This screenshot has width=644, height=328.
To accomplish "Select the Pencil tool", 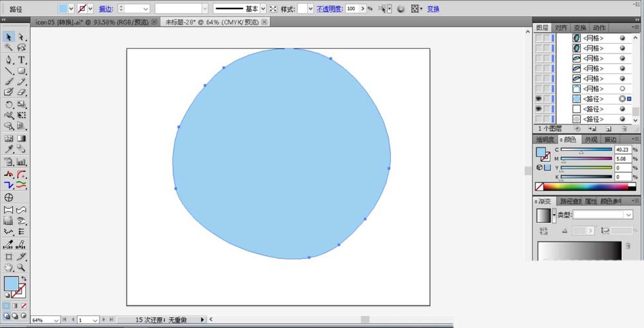I will [x=21, y=81].
